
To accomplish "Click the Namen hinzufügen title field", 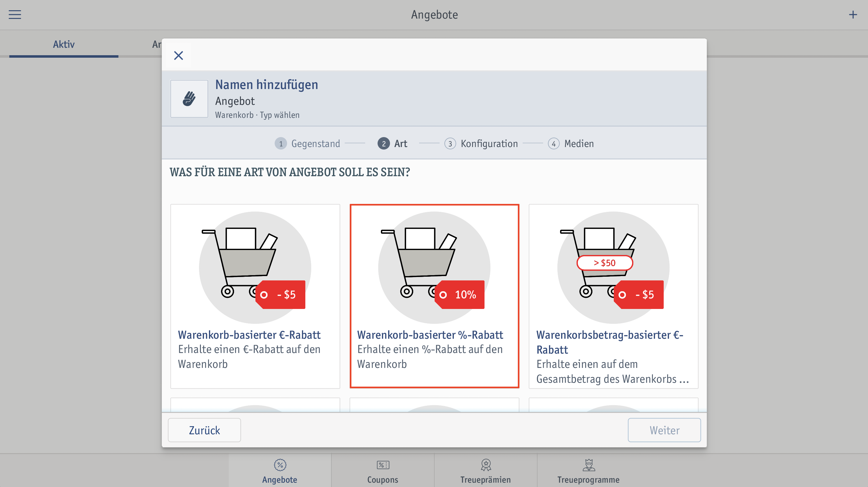I will pyautogui.click(x=267, y=84).
